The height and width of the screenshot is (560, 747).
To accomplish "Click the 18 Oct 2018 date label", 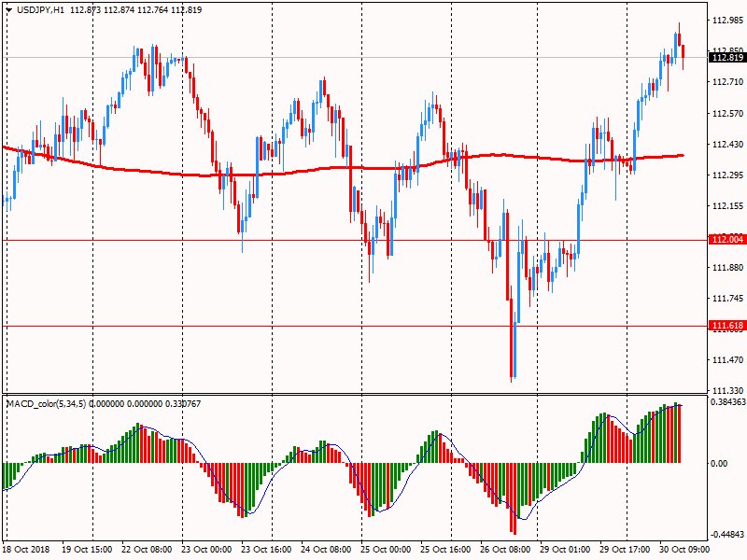I will (27, 549).
